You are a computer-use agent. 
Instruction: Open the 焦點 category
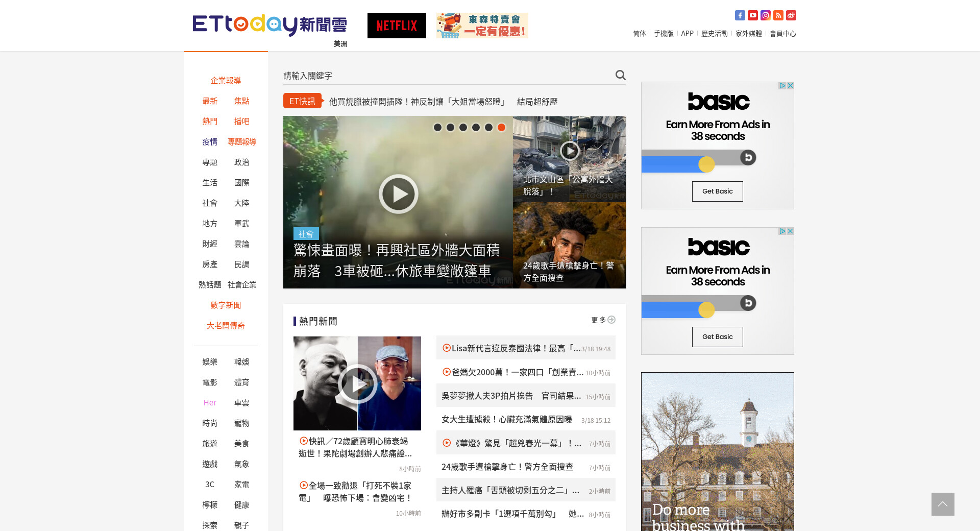[x=242, y=101]
